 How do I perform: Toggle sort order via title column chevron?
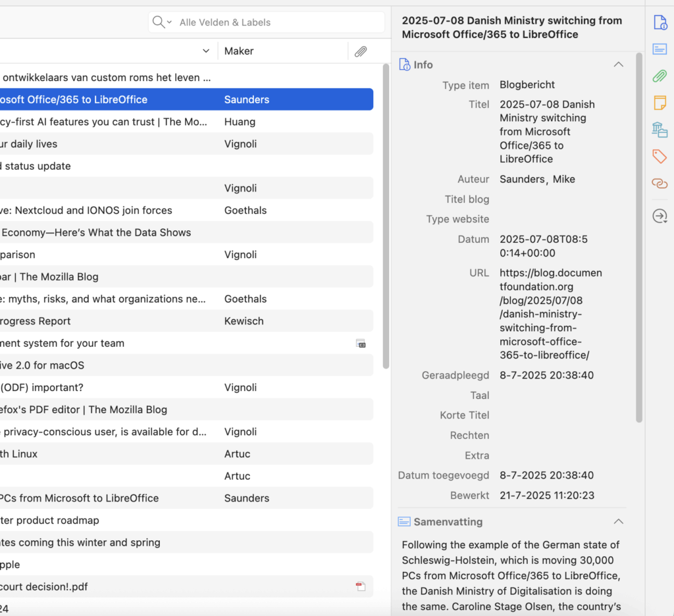point(206,51)
